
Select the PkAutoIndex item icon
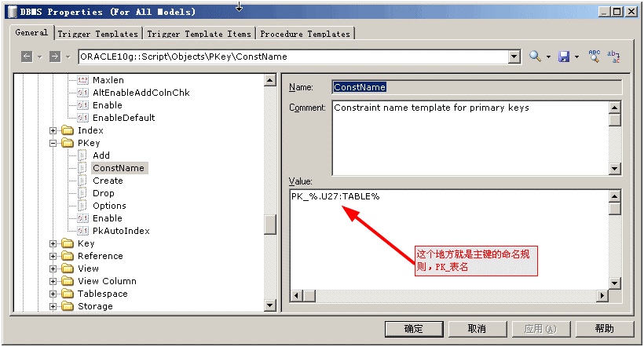click(x=83, y=231)
